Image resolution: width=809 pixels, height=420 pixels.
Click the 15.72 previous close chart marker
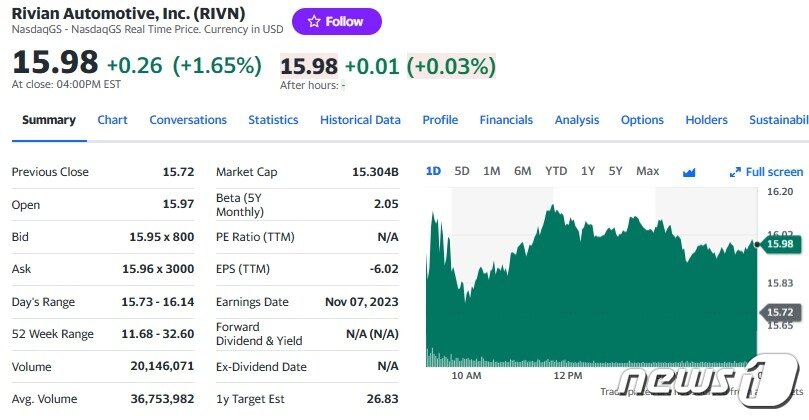click(780, 312)
